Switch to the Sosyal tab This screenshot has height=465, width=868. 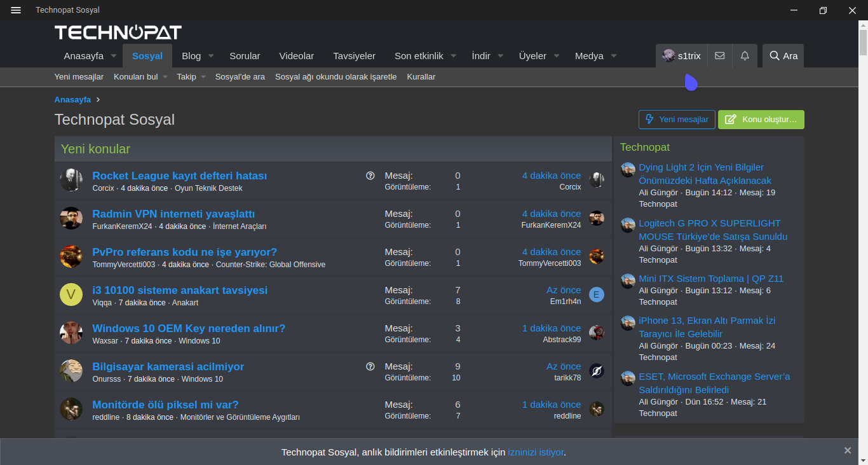(147, 56)
